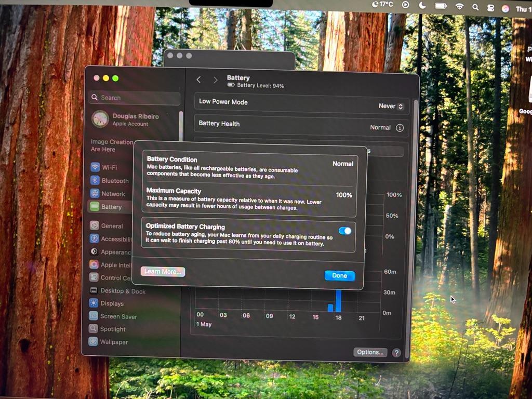Click Battery Condition Normal value
This screenshot has width=532, height=399.
343,164
